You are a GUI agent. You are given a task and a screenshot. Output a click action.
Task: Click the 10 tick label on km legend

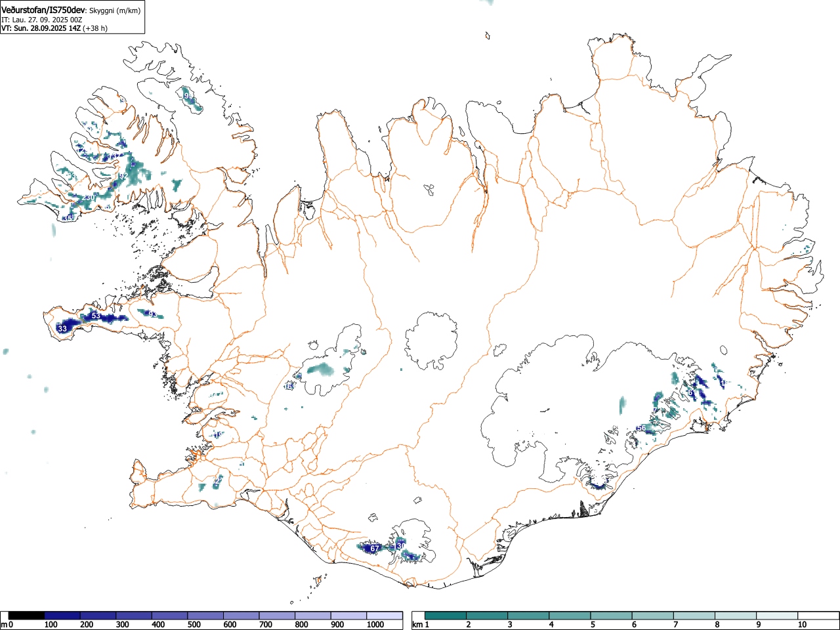(802, 625)
